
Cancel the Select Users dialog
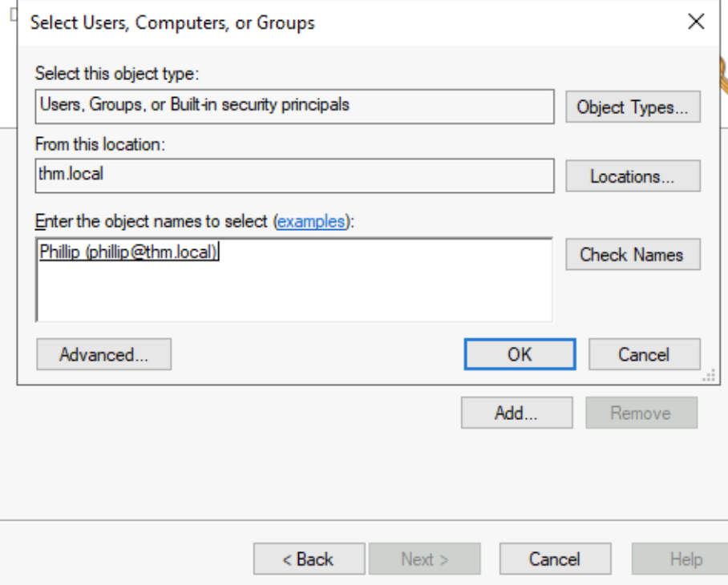coord(644,354)
